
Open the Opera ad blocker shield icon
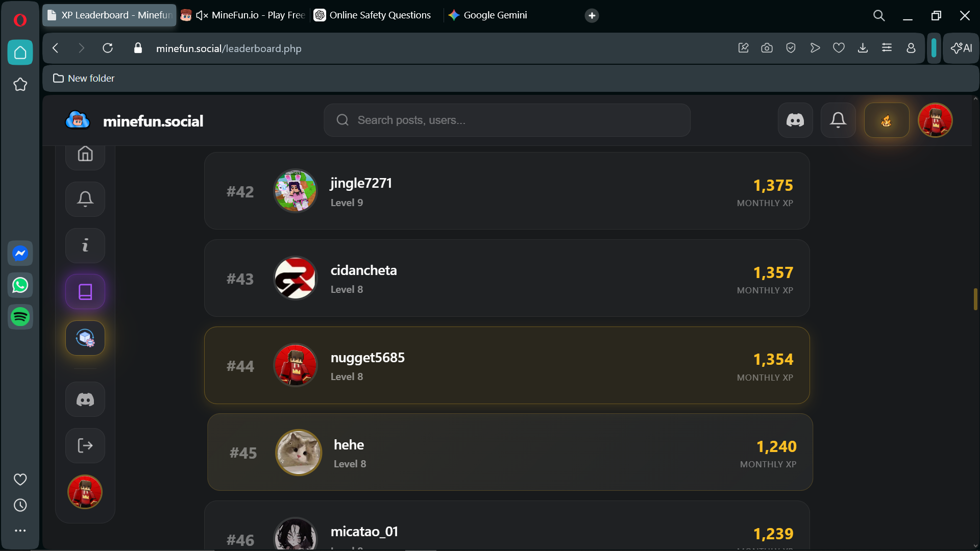click(x=791, y=48)
